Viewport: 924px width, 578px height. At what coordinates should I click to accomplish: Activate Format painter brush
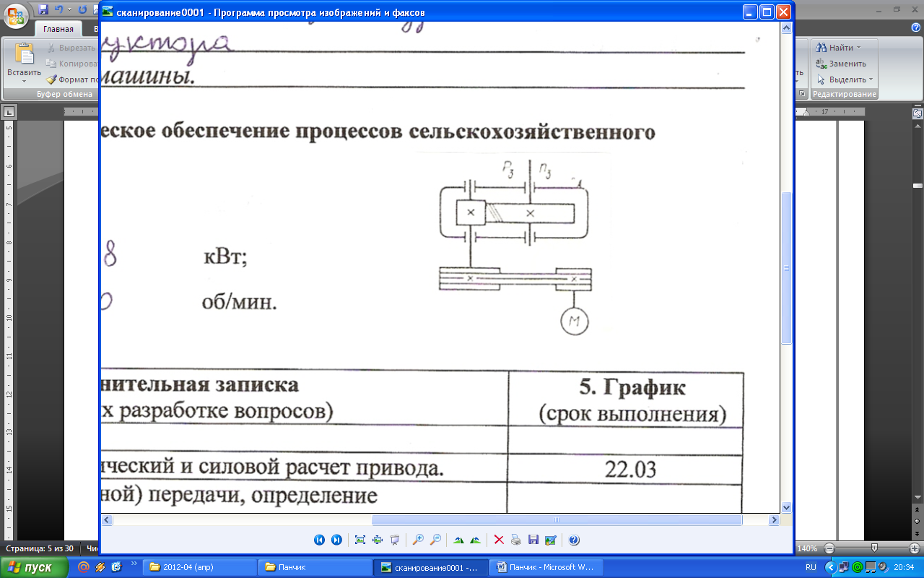71,79
